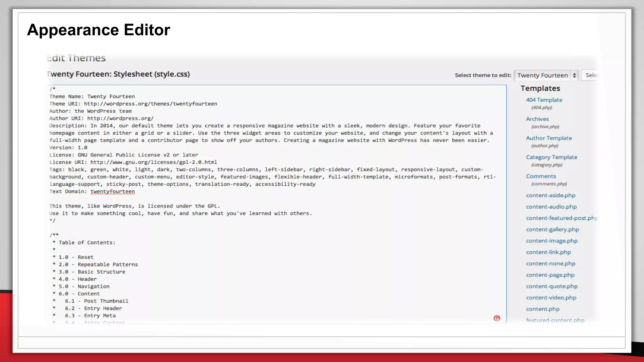Click the 'Edit Themes' heading
This screenshot has width=644, height=362.
pyautogui.click(x=76, y=58)
